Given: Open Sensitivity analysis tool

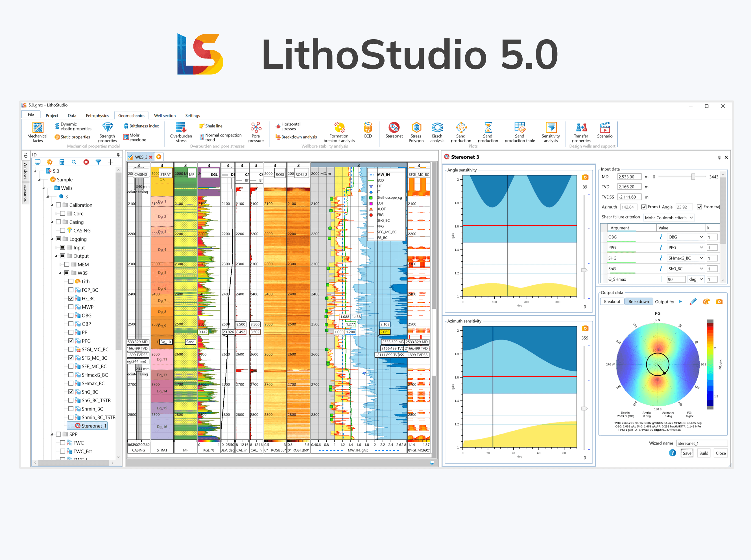Looking at the screenshot, I should click(x=551, y=132).
